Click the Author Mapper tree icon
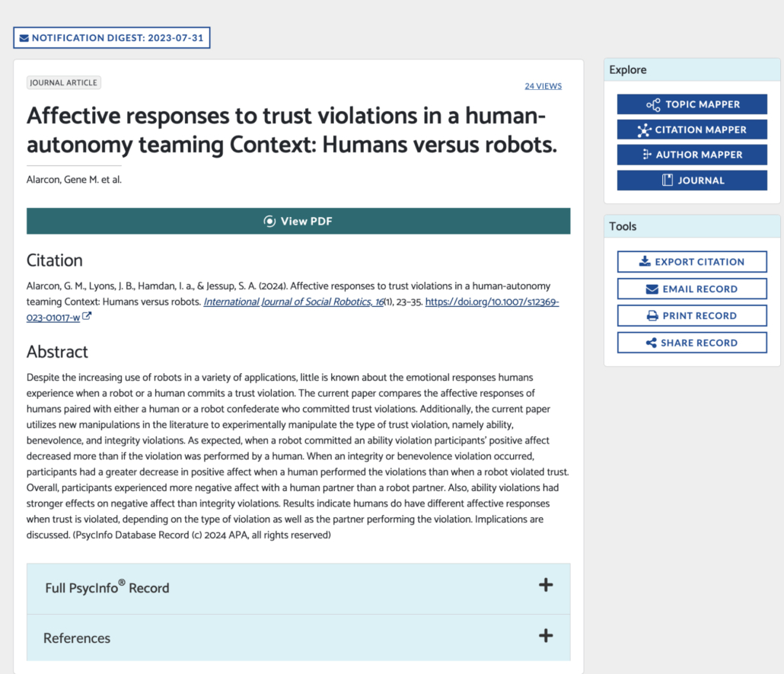Screen dimensions: 784x674 coord(647,155)
